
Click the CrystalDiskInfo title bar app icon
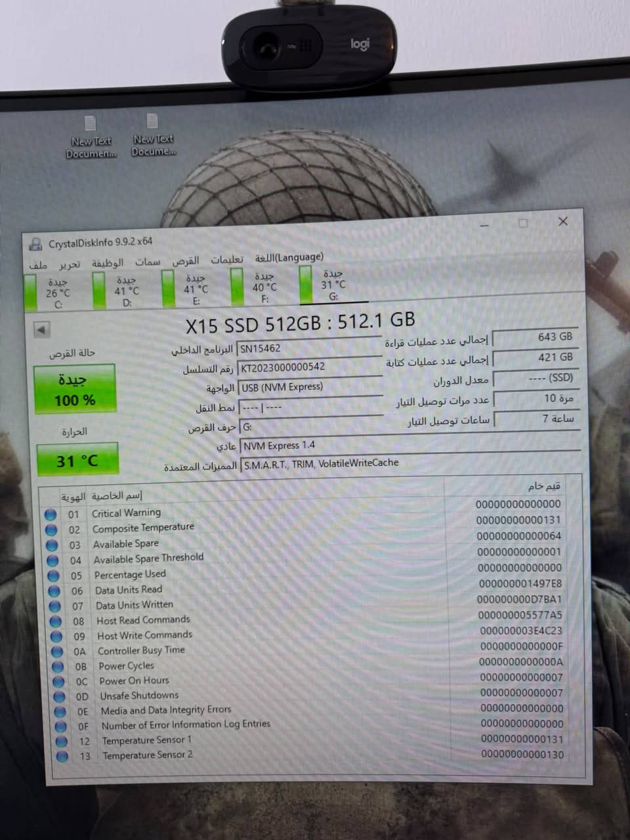click(x=35, y=244)
